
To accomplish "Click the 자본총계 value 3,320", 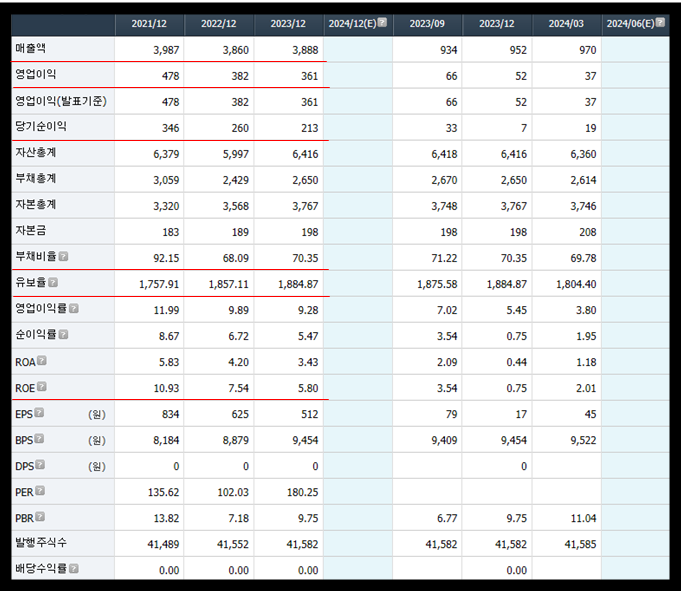I will click(x=166, y=207).
